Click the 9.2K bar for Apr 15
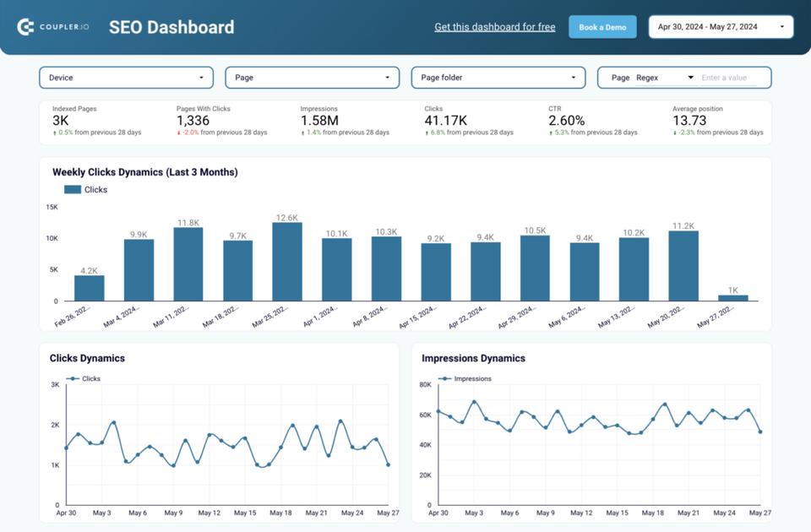 [436, 272]
